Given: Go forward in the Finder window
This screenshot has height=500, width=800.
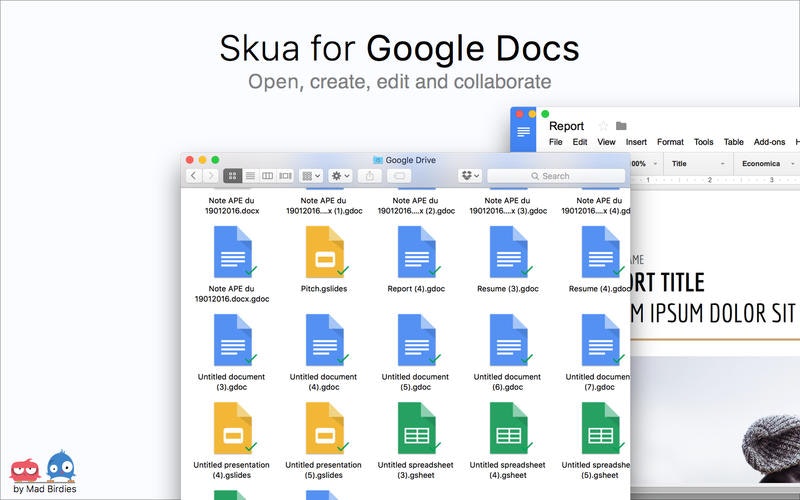Looking at the screenshot, I should pyautogui.click(x=210, y=176).
